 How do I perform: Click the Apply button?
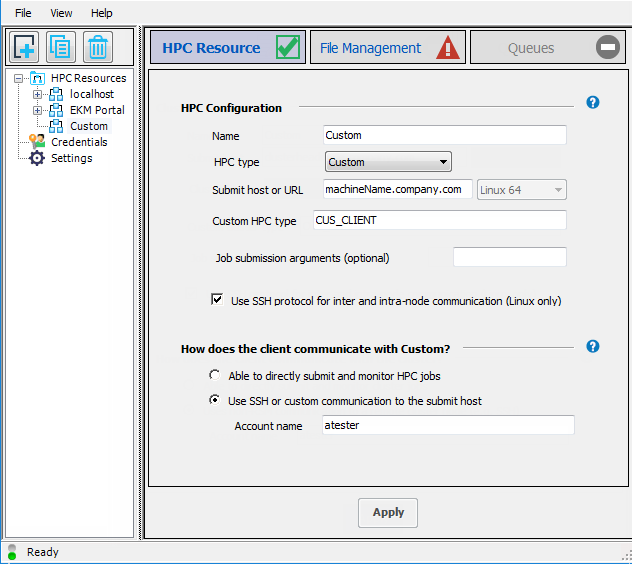[x=388, y=512]
